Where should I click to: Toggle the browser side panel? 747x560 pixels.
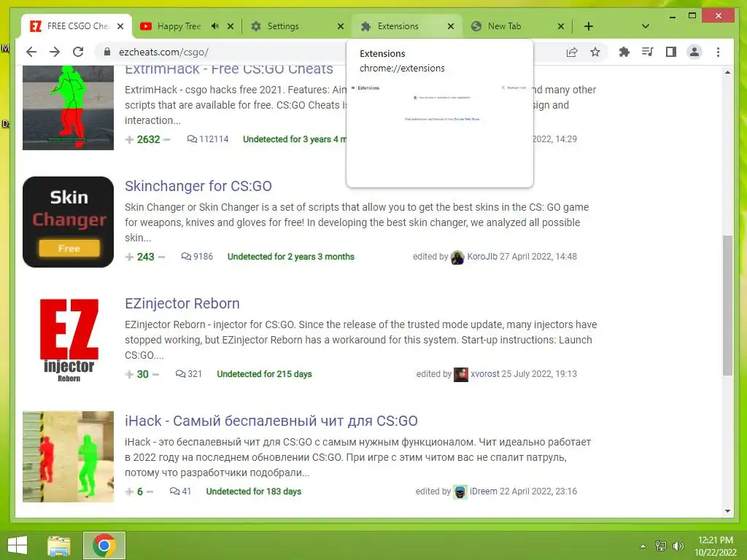(x=671, y=52)
